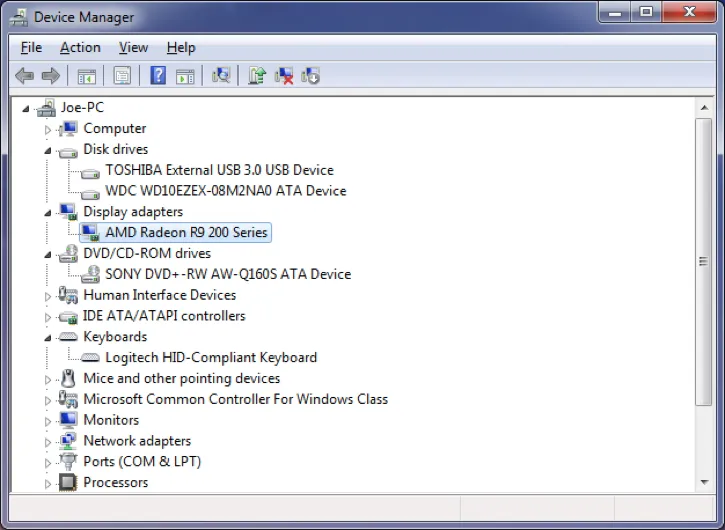725x530 pixels.
Task: Open Help via blue question mark icon
Action: tap(158, 76)
